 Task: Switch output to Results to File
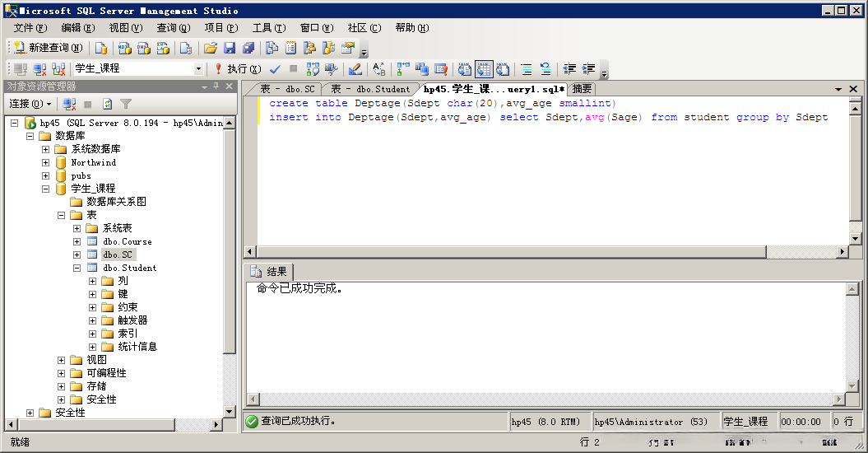[503, 69]
